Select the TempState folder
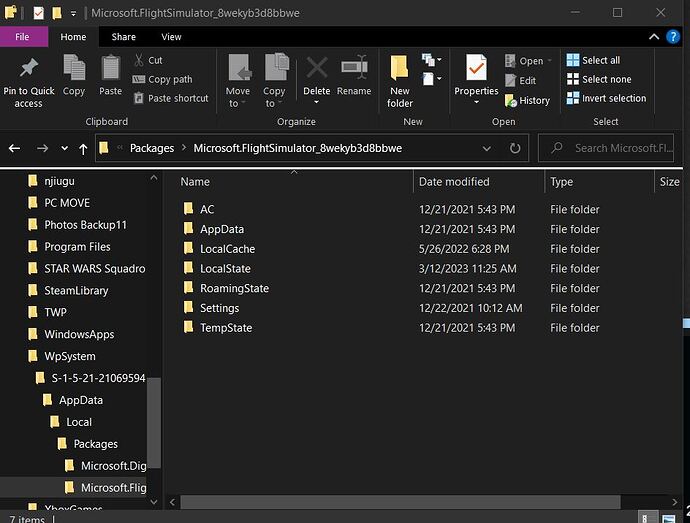 coord(226,328)
